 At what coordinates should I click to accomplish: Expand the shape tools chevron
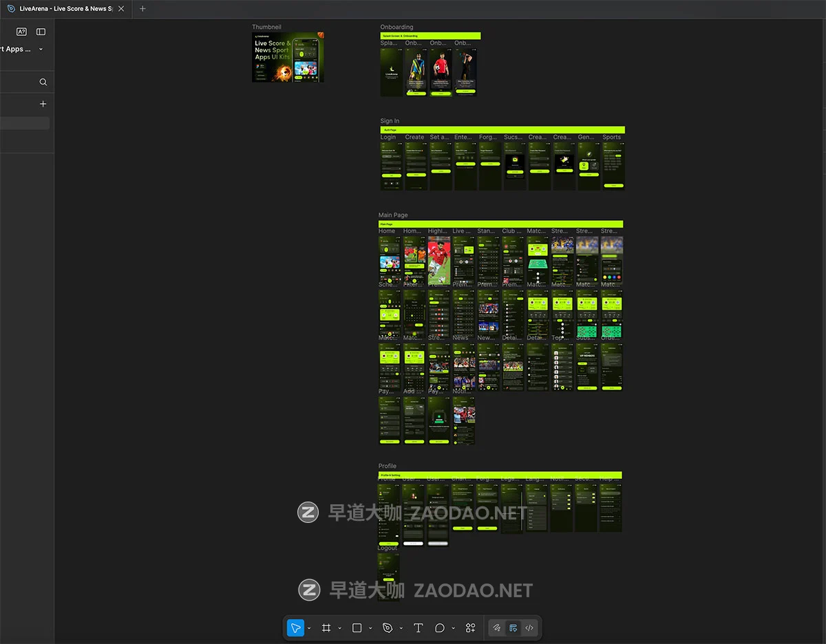click(x=370, y=628)
